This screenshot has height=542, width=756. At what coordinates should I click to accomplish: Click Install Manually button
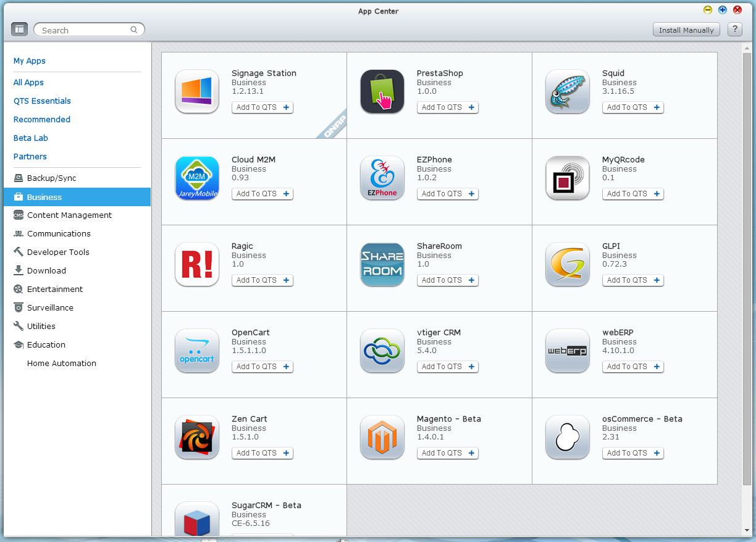[686, 30]
